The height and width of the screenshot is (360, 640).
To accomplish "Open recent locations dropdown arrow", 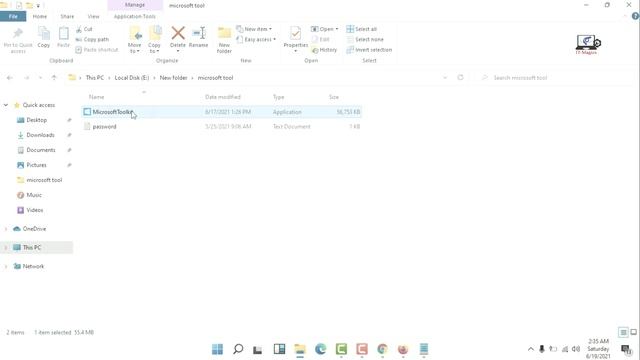I will pyautogui.click(x=40, y=78).
